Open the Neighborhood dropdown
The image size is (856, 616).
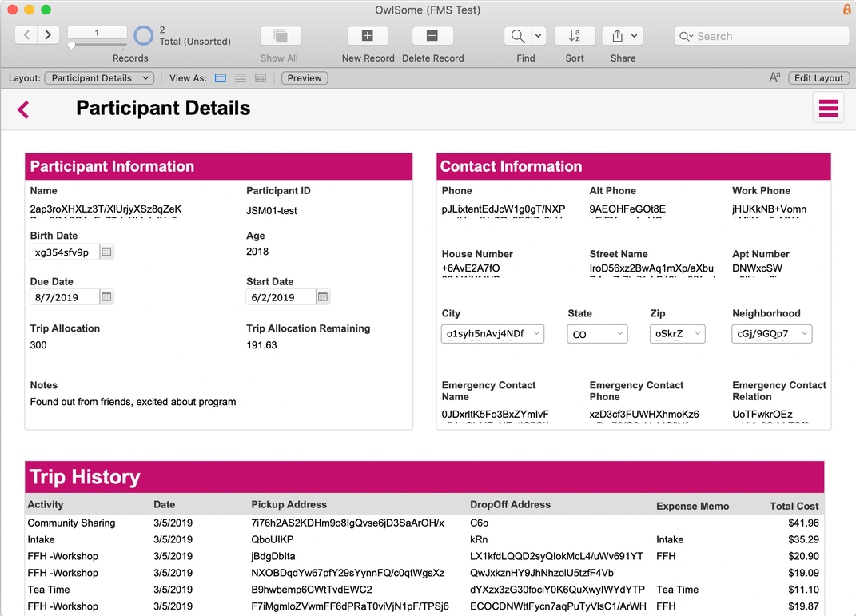point(771,333)
